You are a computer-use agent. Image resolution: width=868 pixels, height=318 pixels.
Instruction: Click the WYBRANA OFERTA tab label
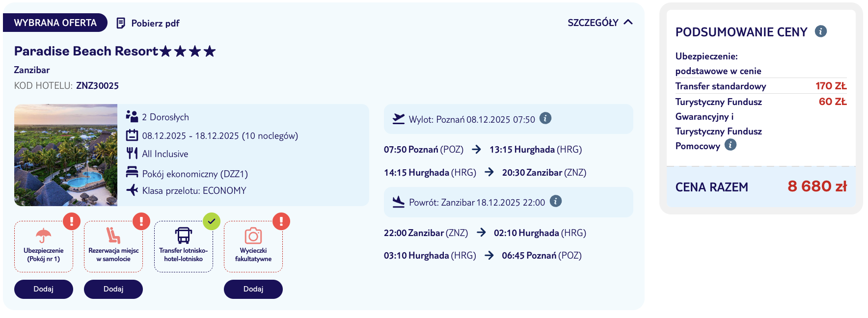pos(55,23)
